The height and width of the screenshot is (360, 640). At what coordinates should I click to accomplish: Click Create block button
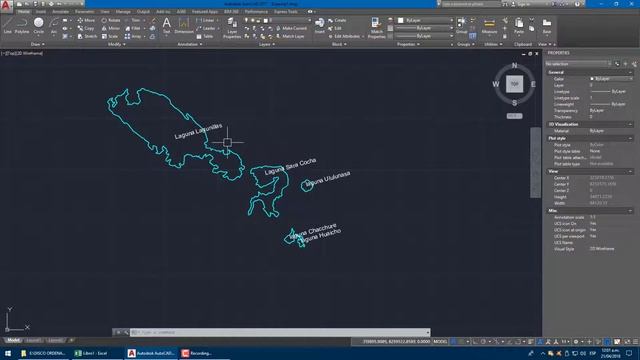337,20
